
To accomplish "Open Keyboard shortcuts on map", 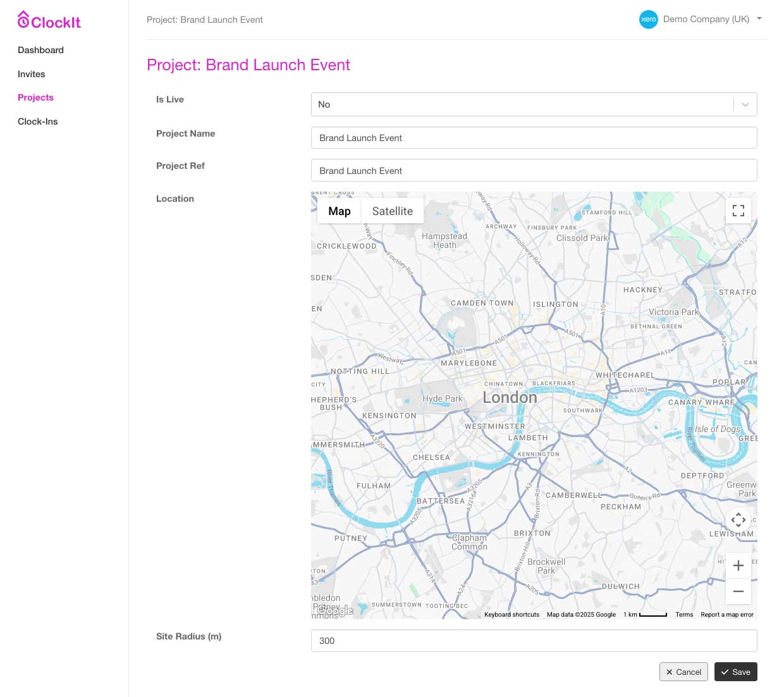I will [x=511, y=615].
